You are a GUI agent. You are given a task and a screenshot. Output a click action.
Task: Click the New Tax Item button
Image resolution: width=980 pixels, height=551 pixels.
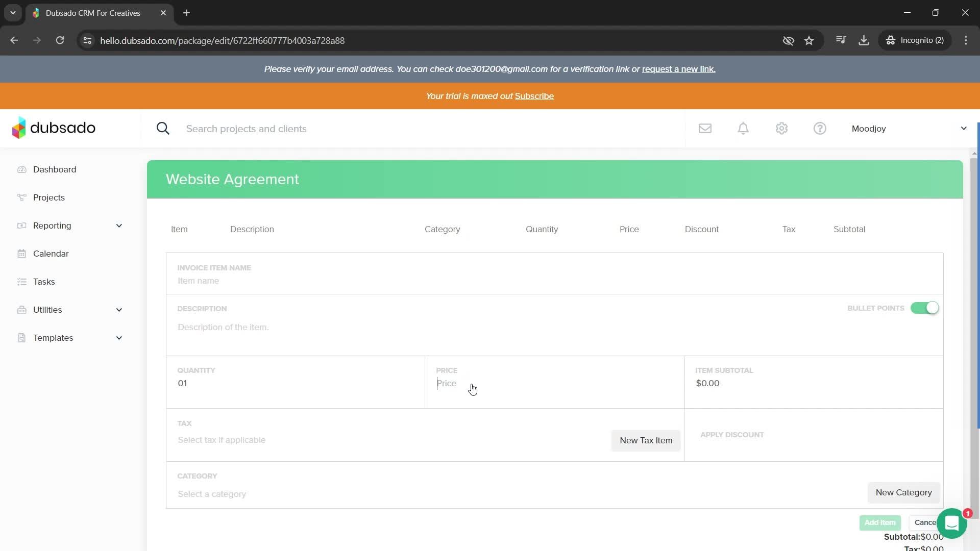(646, 440)
